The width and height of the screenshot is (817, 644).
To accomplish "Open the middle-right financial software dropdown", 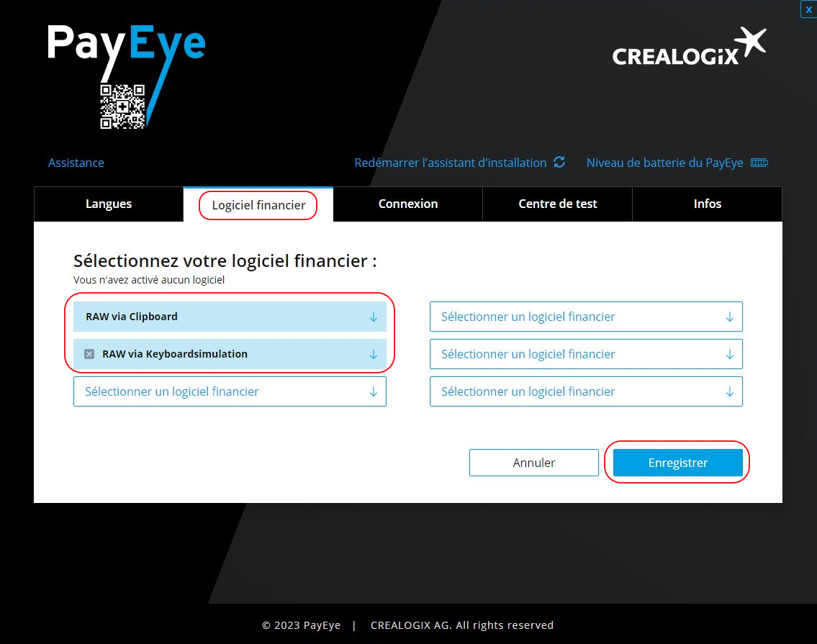I will click(x=729, y=354).
